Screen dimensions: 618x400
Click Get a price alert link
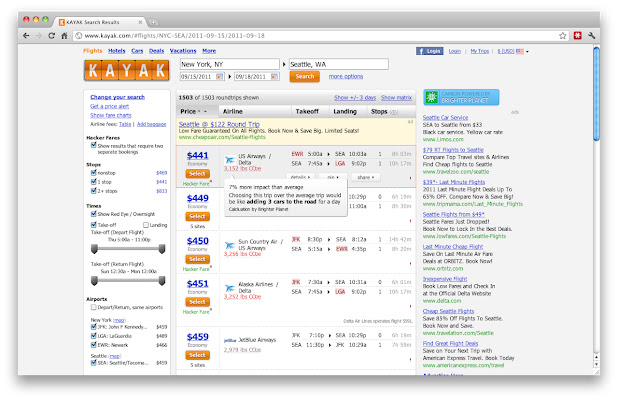110,106
